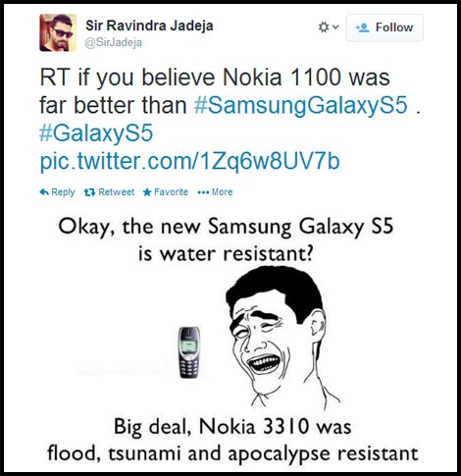
Task: Open the @SirJadeja handle
Action: 113,42
